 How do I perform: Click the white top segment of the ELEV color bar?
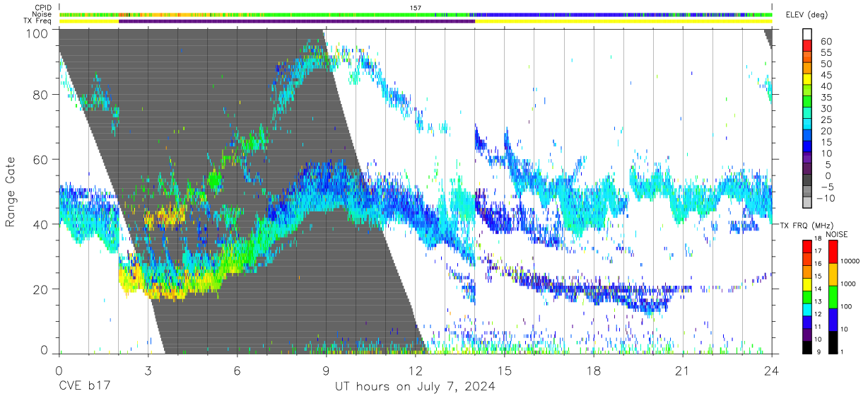(807, 35)
